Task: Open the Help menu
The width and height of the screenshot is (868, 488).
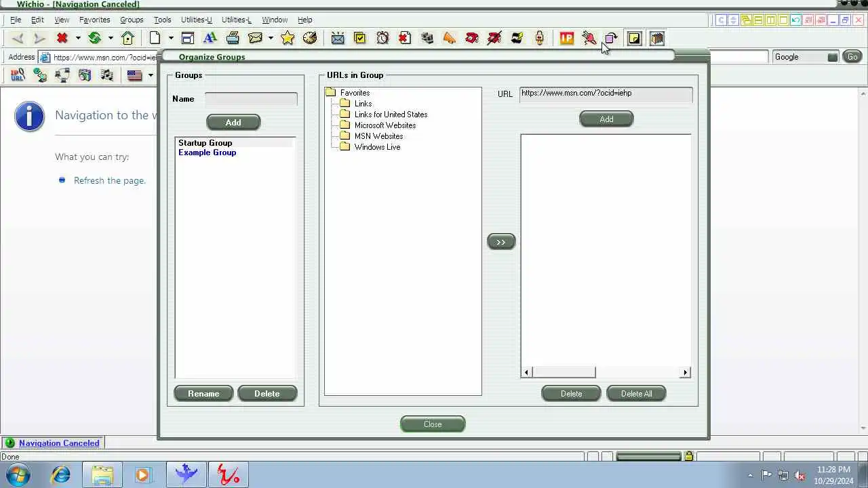Action: click(305, 20)
